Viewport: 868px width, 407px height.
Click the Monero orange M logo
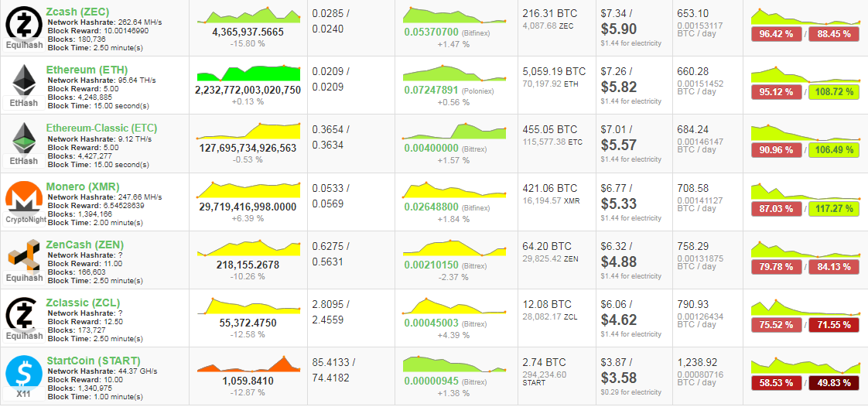pyautogui.click(x=23, y=197)
